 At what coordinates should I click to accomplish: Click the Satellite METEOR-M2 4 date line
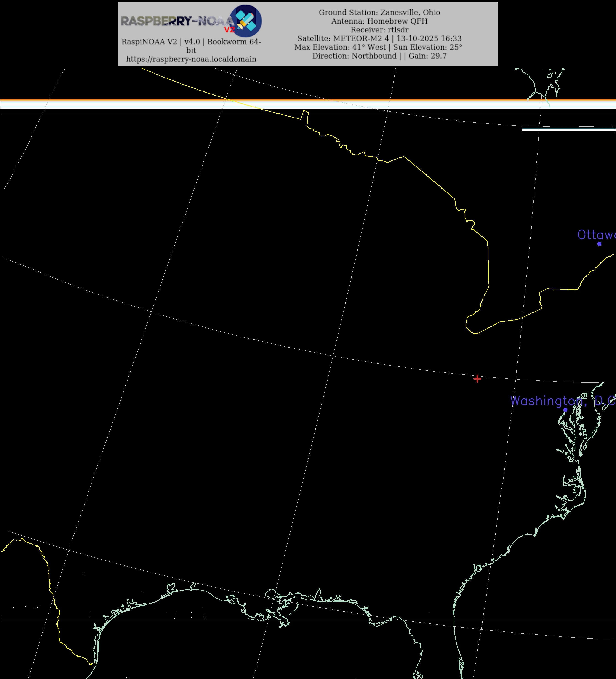point(379,38)
